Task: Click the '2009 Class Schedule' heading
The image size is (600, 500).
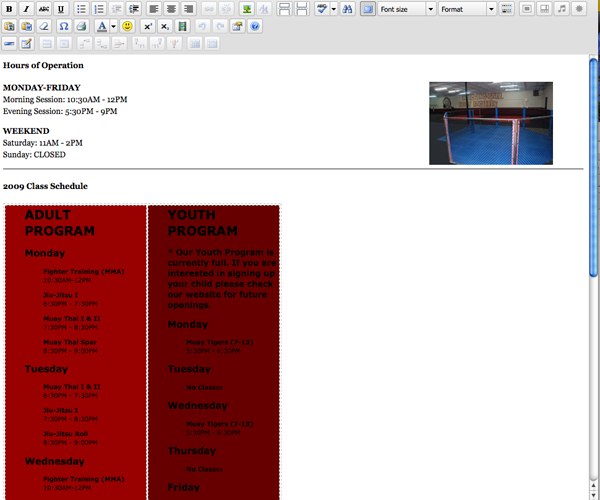Action: [45, 186]
